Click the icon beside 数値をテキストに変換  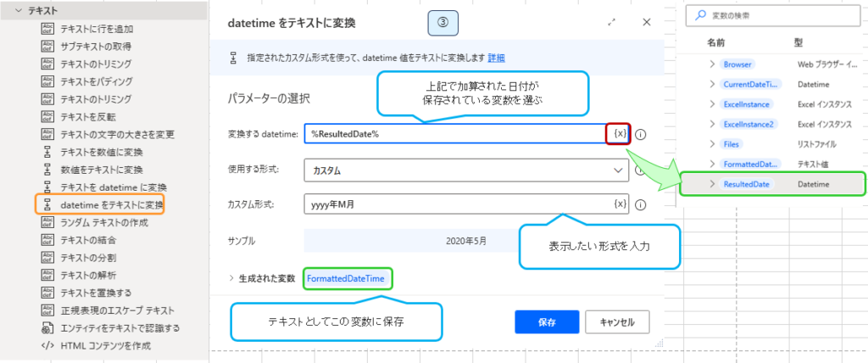[48, 170]
